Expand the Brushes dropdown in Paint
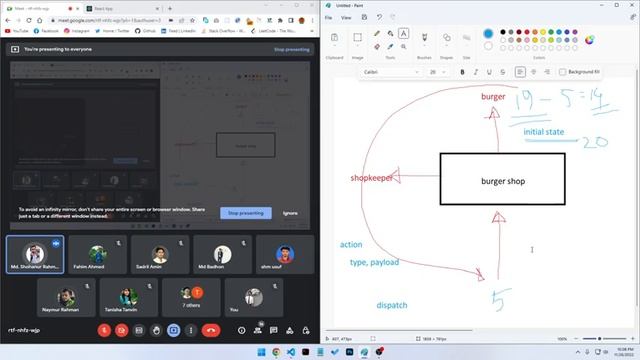 pos(424,45)
